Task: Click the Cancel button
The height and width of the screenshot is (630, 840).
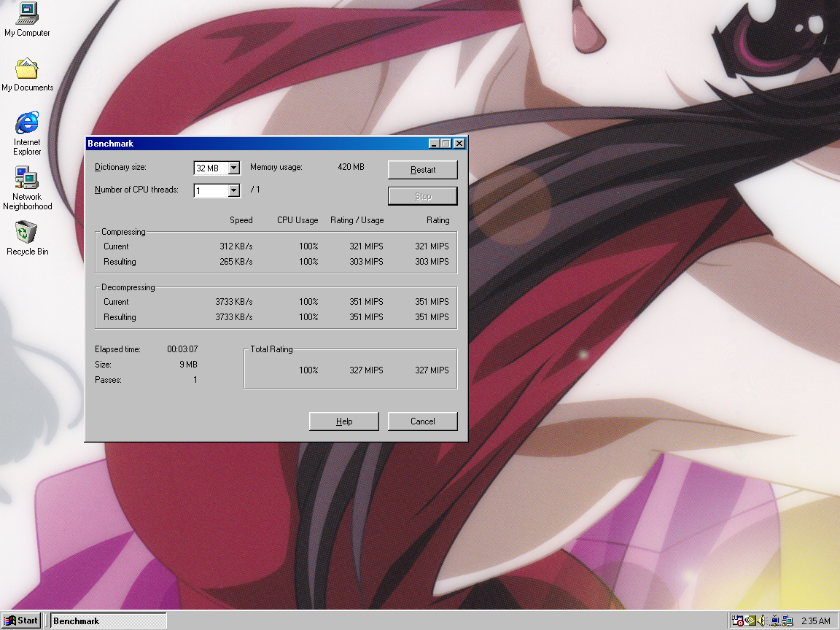Action: pos(423,421)
